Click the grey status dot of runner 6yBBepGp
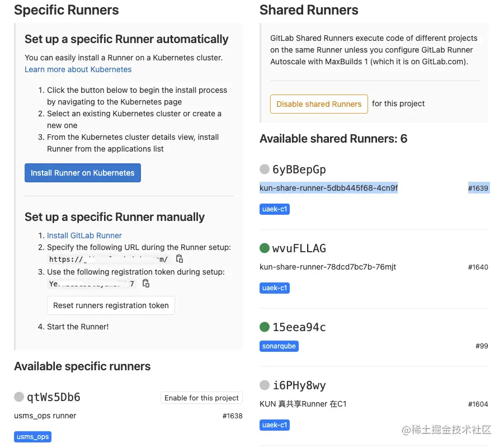 264,169
